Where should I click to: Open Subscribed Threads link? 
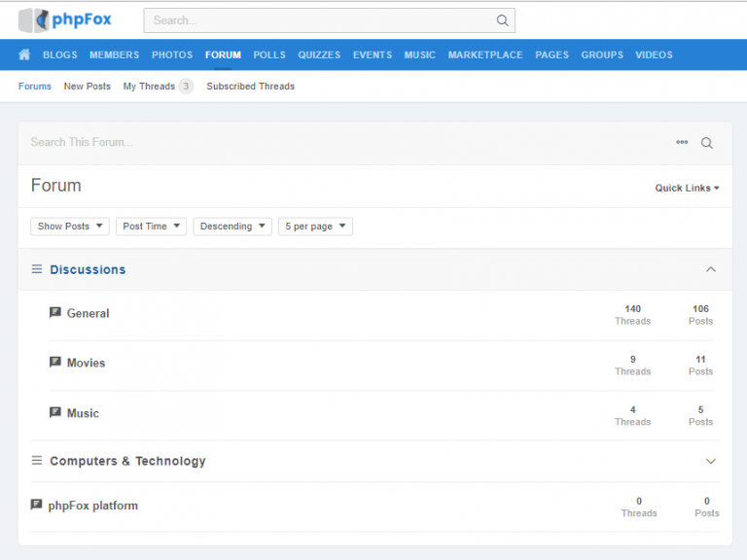pyautogui.click(x=250, y=87)
